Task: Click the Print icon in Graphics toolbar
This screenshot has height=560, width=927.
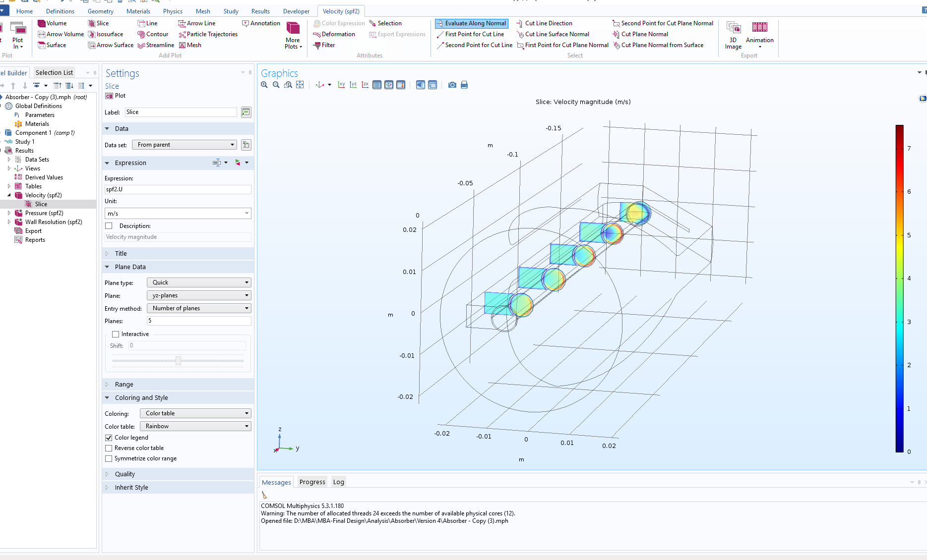Action: click(464, 85)
